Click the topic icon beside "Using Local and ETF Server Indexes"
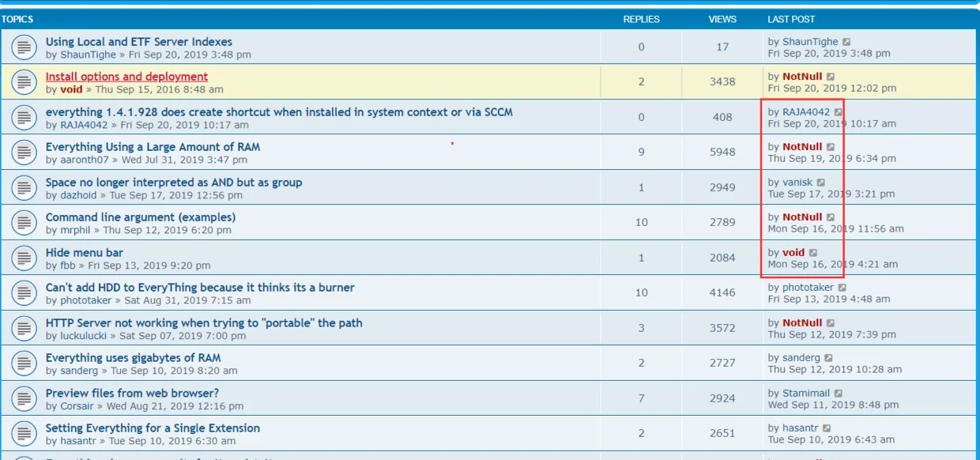The height and width of the screenshot is (460, 980). coord(24,47)
